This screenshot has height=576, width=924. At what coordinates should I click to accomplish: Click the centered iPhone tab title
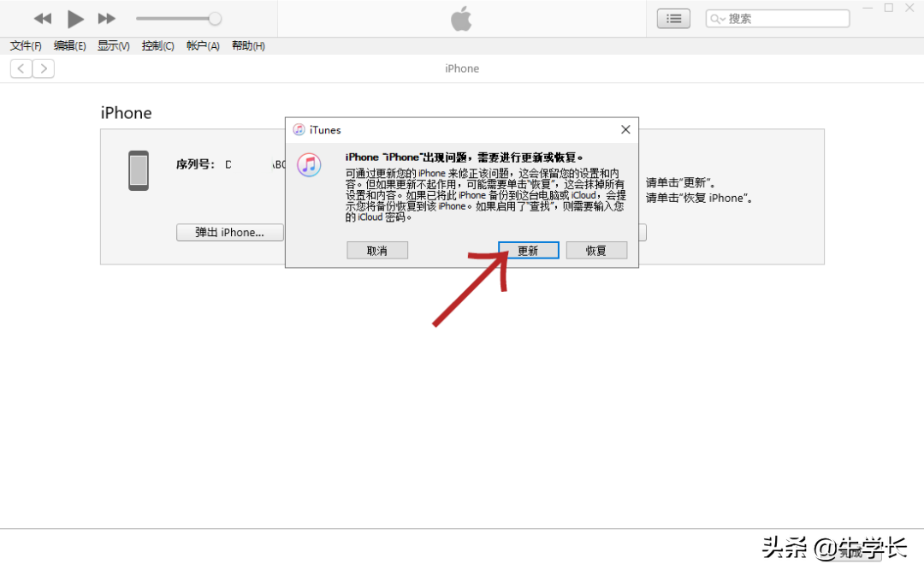pos(462,68)
